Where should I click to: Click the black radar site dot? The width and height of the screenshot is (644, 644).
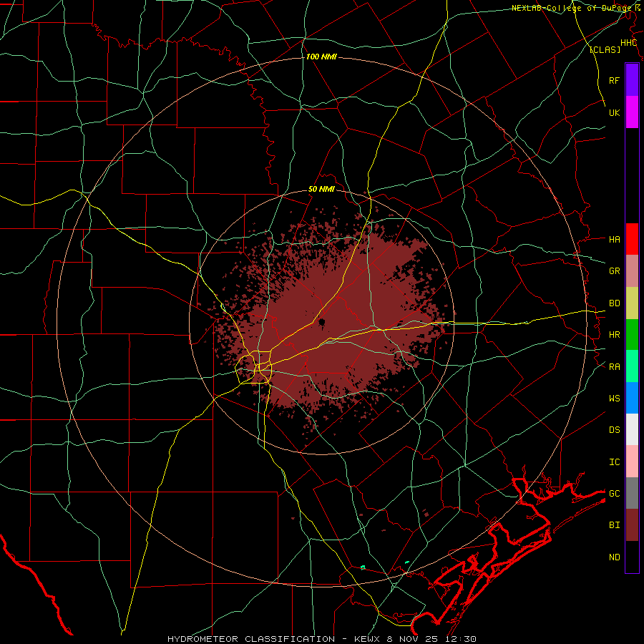321,322
